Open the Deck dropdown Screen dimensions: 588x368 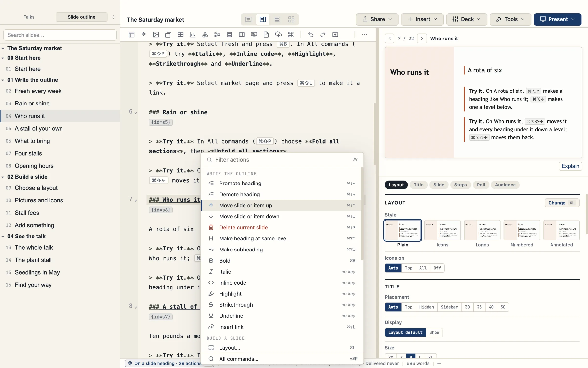coord(466,19)
